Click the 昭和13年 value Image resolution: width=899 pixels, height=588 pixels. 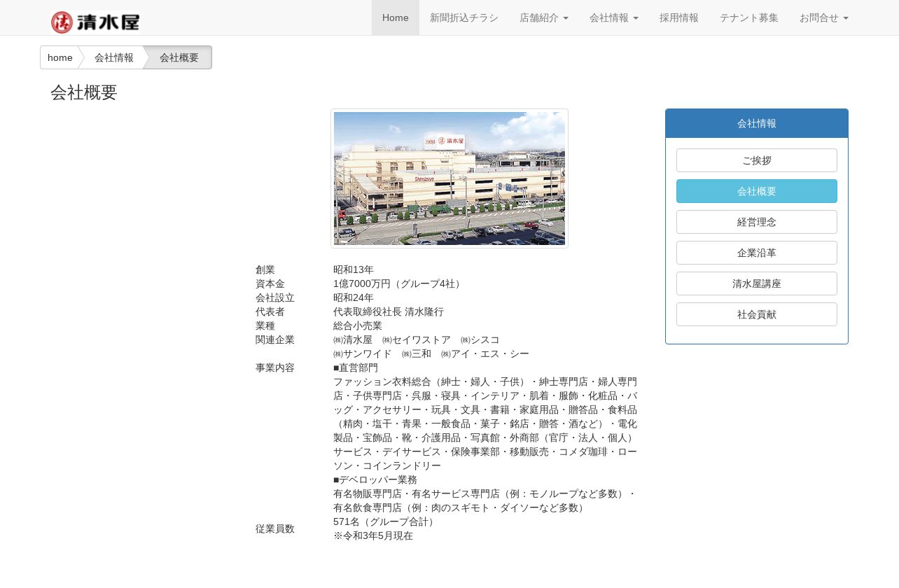click(354, 269)
